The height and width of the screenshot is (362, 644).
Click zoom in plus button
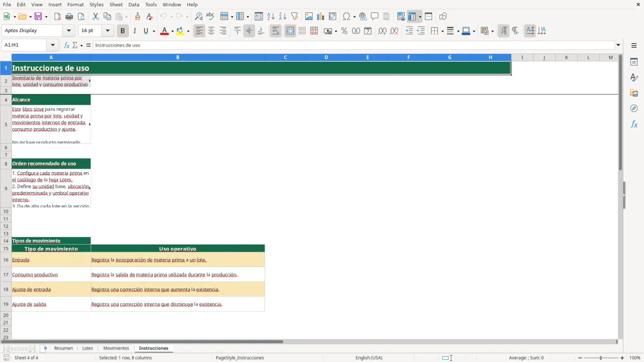(x=623, y=358)
